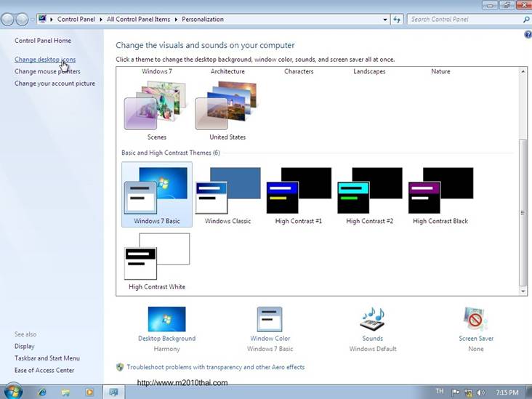Click the volume speaker tray icon
The height and width of the screenshot is (399, 532).
[480, 392]
